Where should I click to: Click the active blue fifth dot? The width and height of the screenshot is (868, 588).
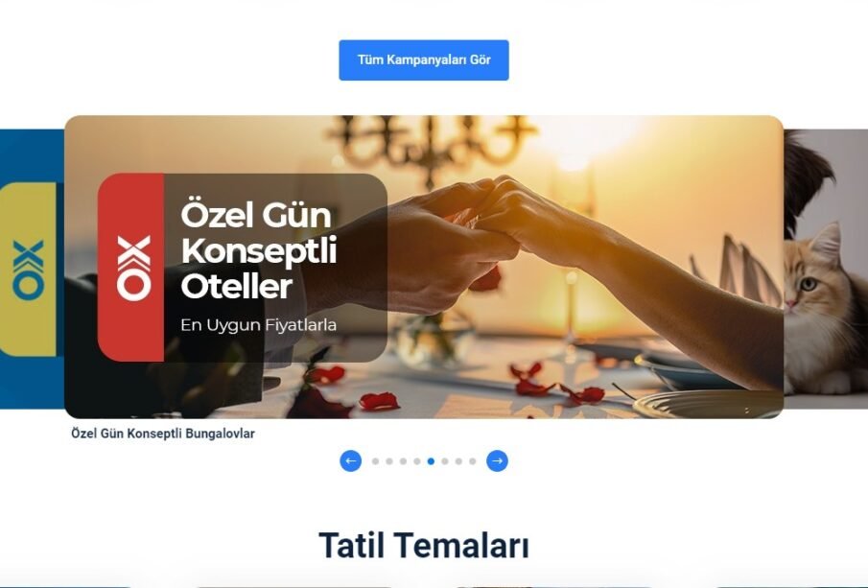coord(431,461)
